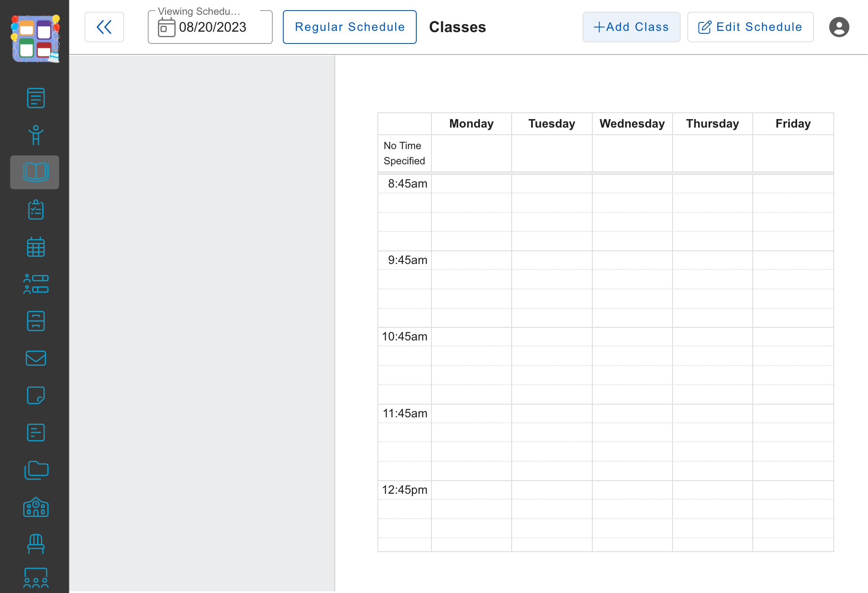Collapse the panel with the double chevron

104,27
